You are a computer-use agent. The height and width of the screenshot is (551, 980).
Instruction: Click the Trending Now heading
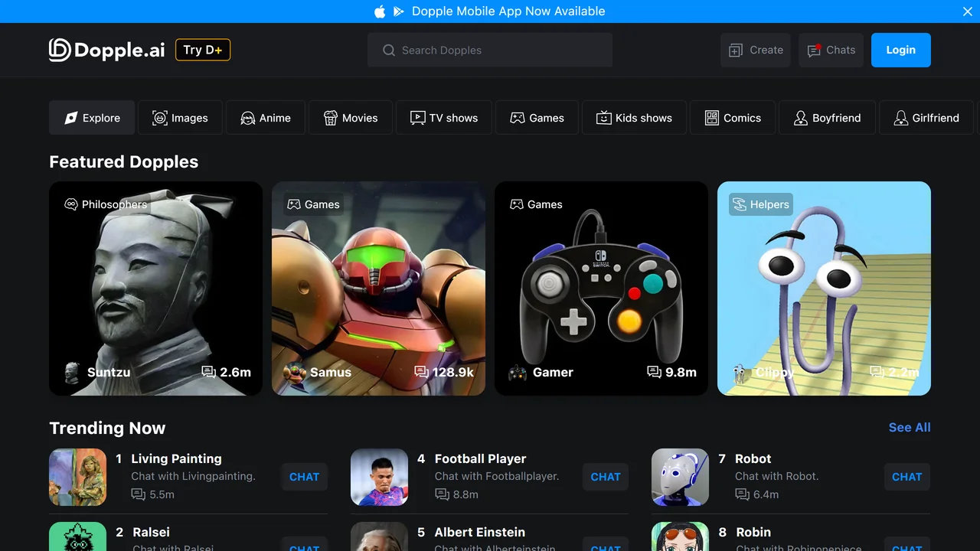click(107, 428)
